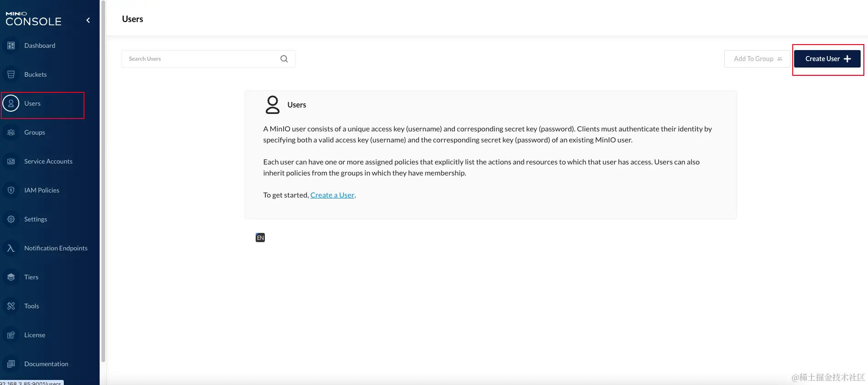Image resolution: width=868 pixels, height=385 pixels.
Task: Click the IAM Policies shield icon
Action: (11, 190)
